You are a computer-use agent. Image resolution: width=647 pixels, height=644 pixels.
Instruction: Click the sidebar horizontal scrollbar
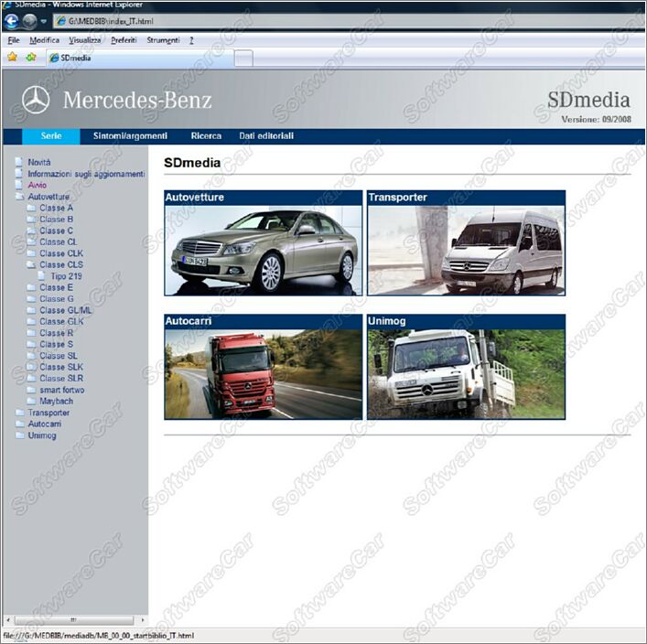(x=73, y=620)
